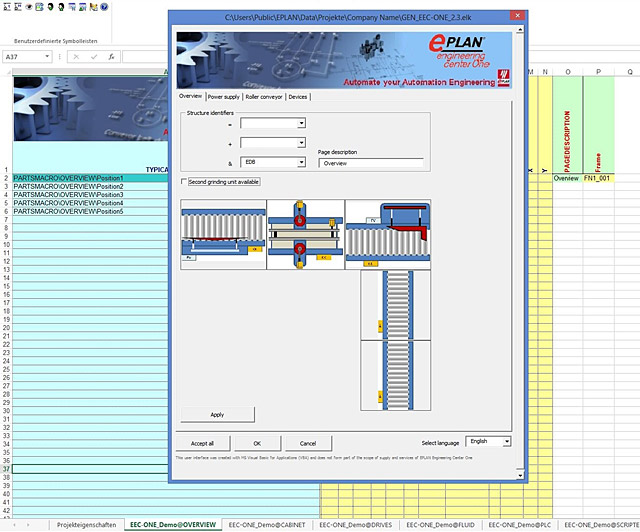Click the toolbar icon just left of the eye

(18, 7)
